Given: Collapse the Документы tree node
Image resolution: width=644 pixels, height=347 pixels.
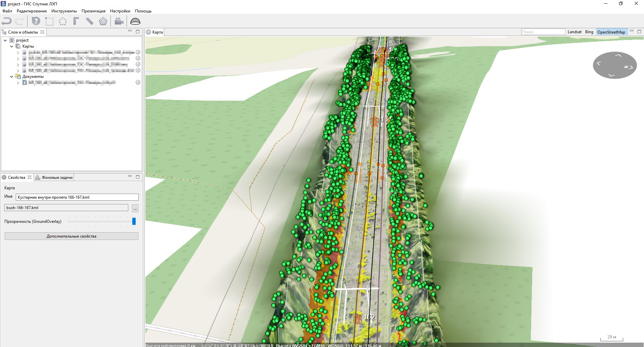Looking at the screenshot, I should click(12, 77).
